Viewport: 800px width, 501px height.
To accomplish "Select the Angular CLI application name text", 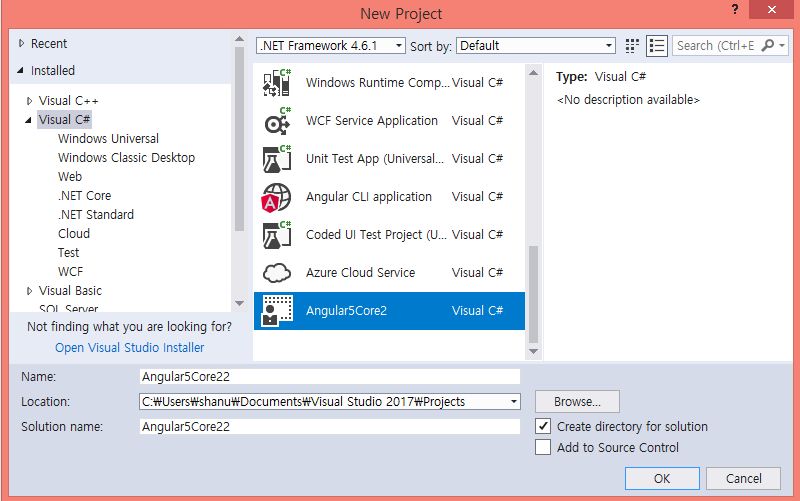I will pos(369,196).
